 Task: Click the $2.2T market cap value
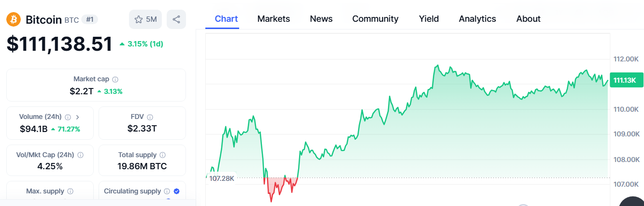81,91
